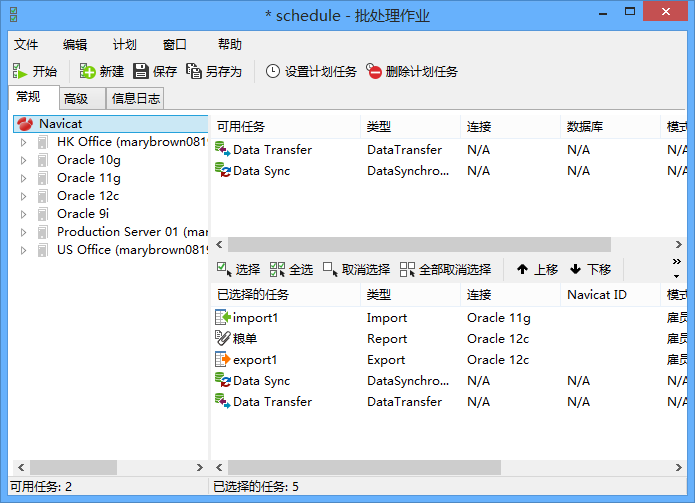The width and height of the screenshot is (695, 503).
Task: Open the 计划 (Schedule) menu
Action: (125, 44)
